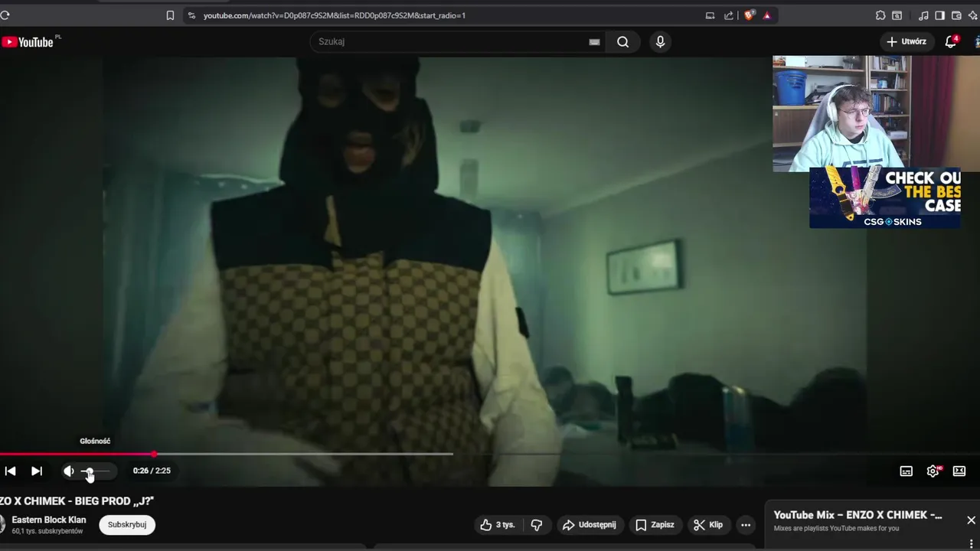
Task: Open the browser extensions puzzle icon
Action: [880, 15]
